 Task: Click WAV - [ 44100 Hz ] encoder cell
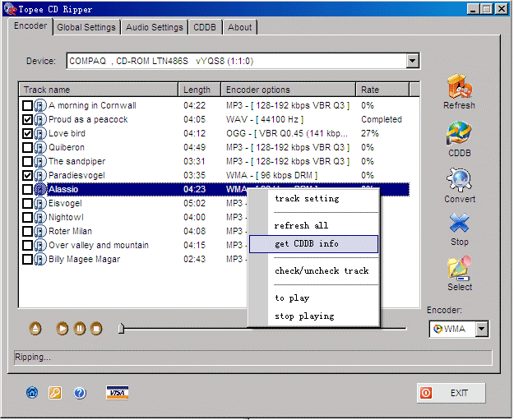coord(265,119)
